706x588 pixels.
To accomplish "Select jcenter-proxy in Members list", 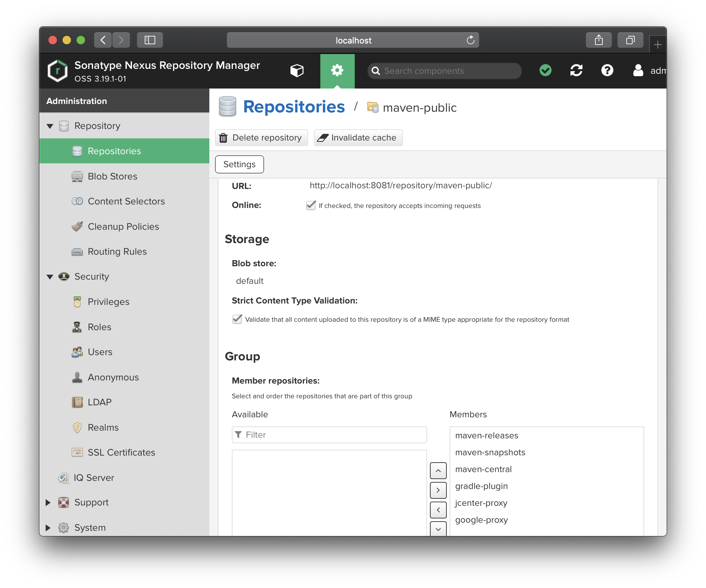I will [x=547, y=503].
